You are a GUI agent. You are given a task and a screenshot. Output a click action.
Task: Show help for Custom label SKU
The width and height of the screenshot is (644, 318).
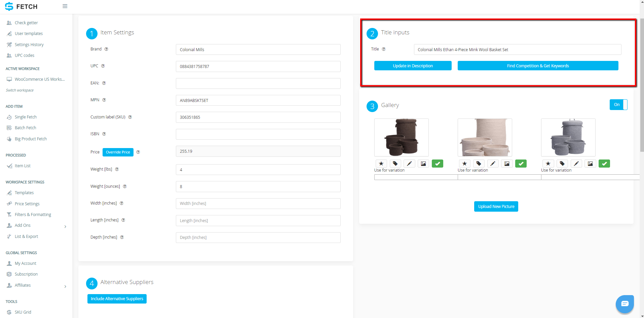(130, 117)
